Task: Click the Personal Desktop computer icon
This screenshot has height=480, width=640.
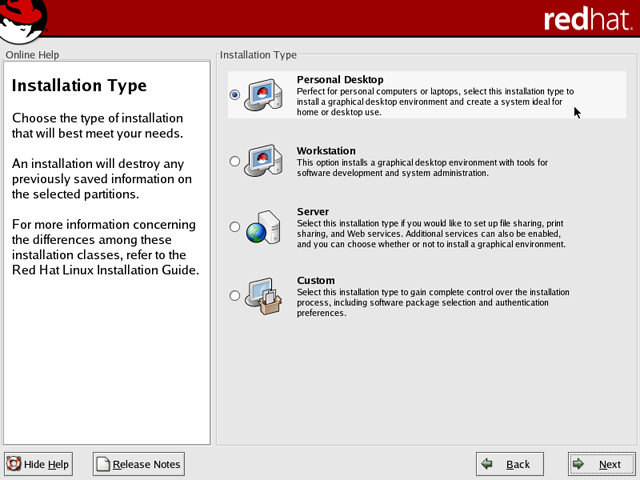Action: click(263, 95)
